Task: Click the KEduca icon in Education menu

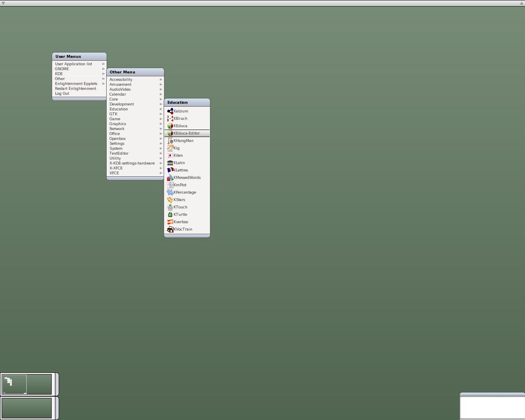Action: pyautogui.click(x=170, y=126)
